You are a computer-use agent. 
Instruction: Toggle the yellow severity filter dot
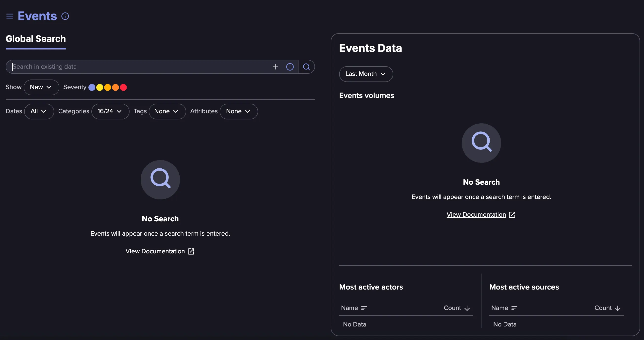tap(100, 87)
